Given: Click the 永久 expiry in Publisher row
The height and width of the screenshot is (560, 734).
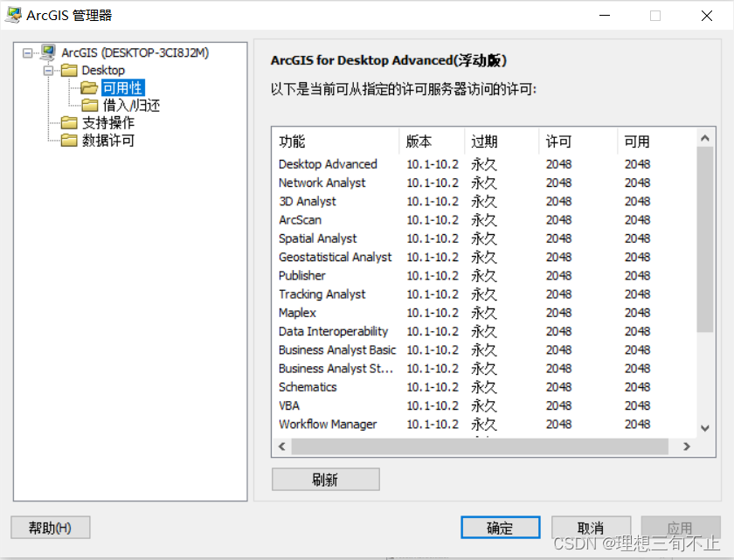Looking at the screenshot, I should 484,275.
